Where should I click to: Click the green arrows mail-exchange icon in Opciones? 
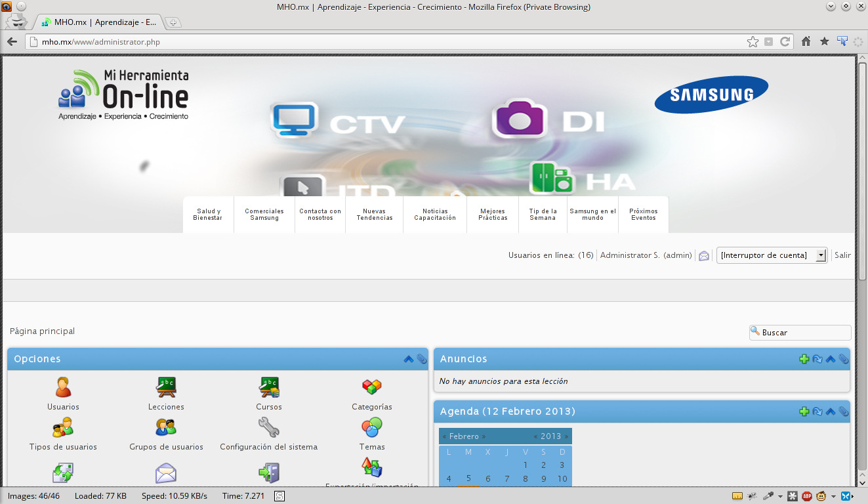coord(63,473)
